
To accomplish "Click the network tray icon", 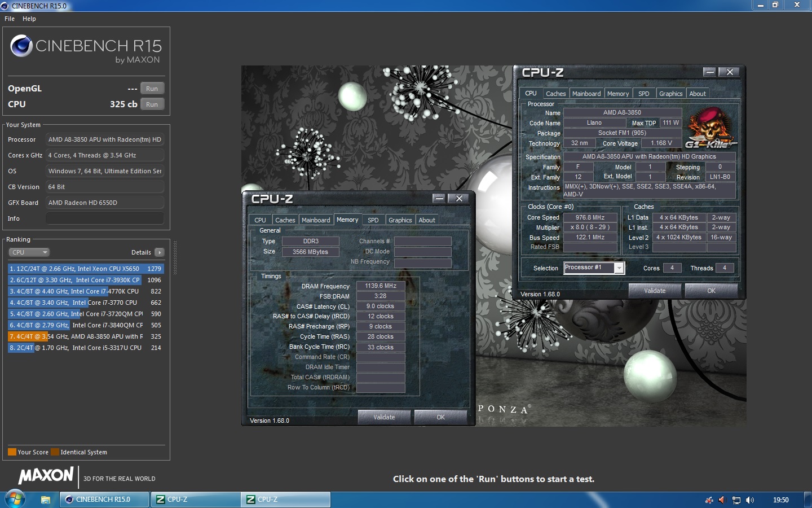I will click(x=736, y=500).
